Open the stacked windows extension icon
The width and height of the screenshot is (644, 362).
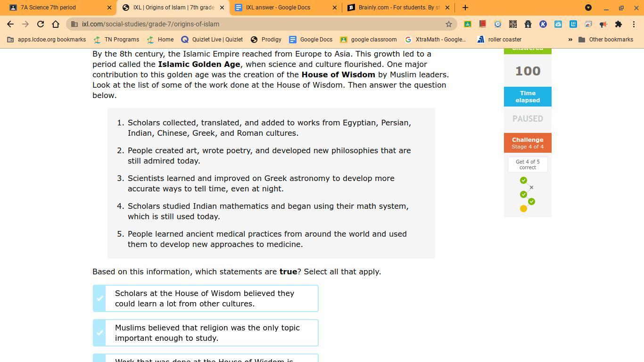click(x=588, y=24)
